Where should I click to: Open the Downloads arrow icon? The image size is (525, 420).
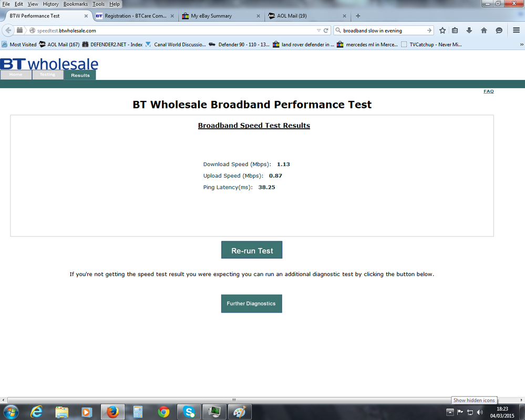469,30
